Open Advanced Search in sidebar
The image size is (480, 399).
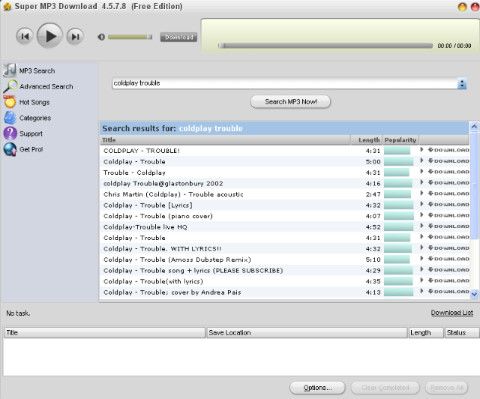click(x=46, y=86)
